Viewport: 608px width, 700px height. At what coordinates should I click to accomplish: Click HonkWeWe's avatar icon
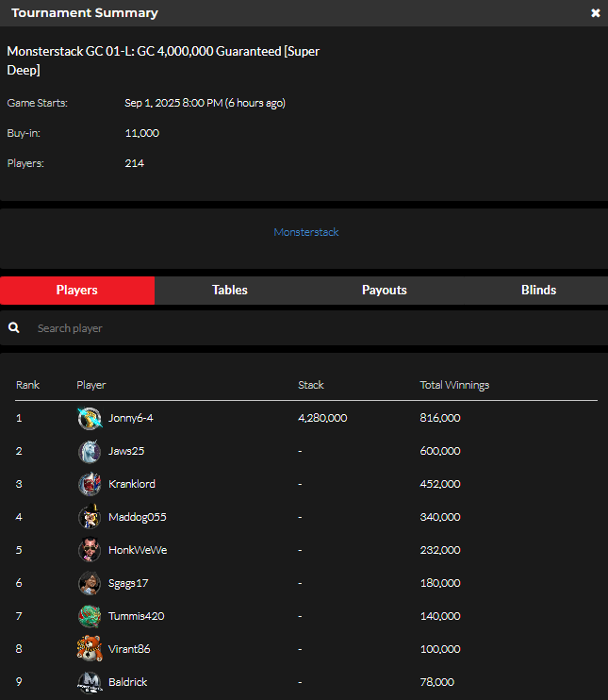[x=90, y=550]
